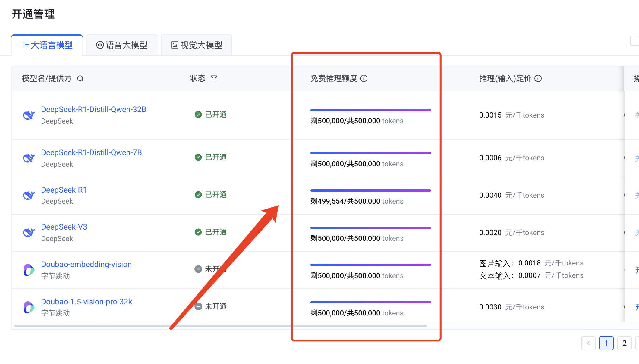Image resolution: width=639 pixels, height=364 pixels.
Task: Open the DeepSeek-R1 model link
Action: tap(64, 190)
